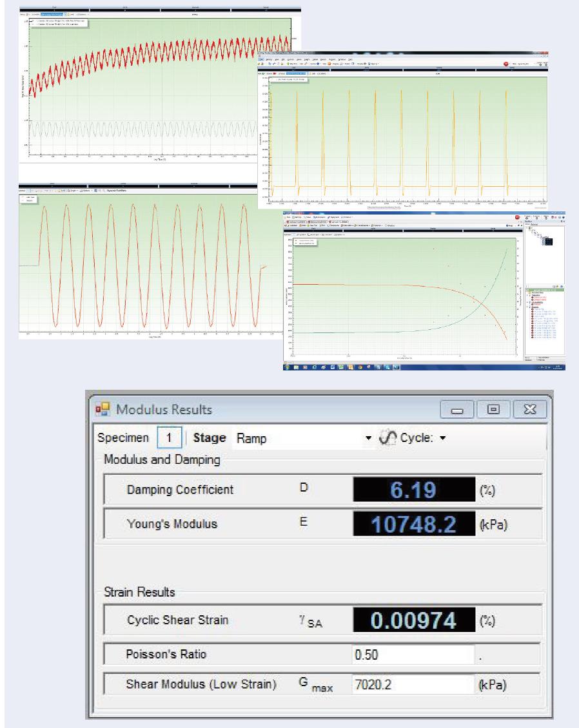
Task: Open Internet Explorer from the taskbar
Action: click(x=313, y=367)
